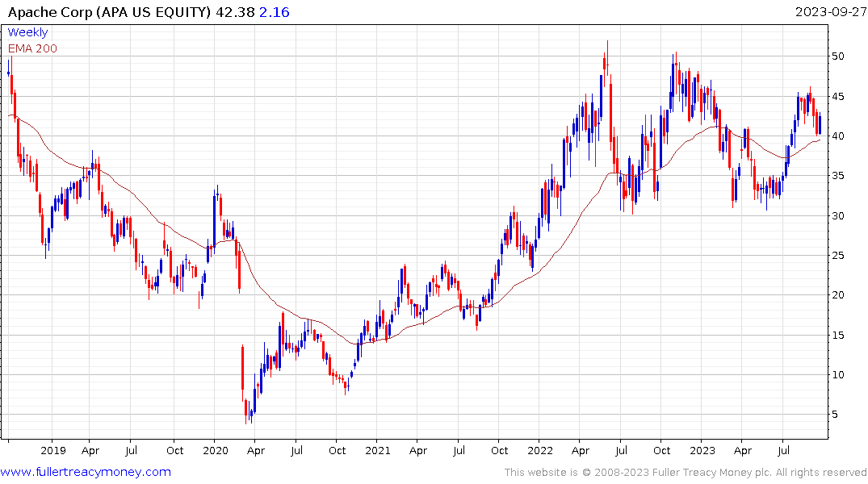Click the Oct label before 2020
This screenshot has height=484, width=868.
point(175,451)
